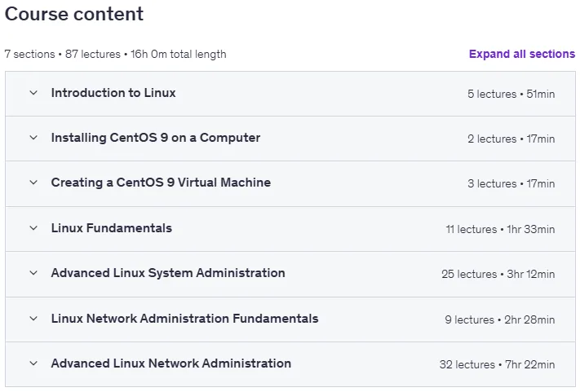Open the Linux Fundamentals section title

pos(111,228)
